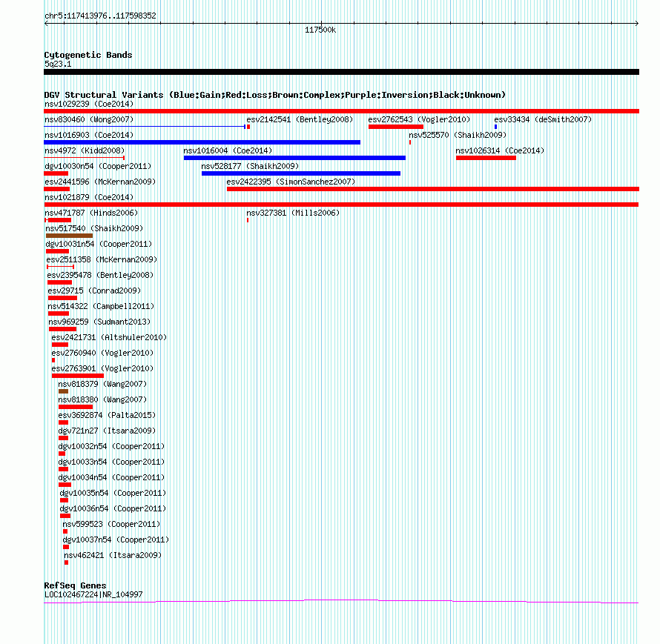
Task: Click the nsv1029239 (Coe2014) variant label
Action: (89, 104)
